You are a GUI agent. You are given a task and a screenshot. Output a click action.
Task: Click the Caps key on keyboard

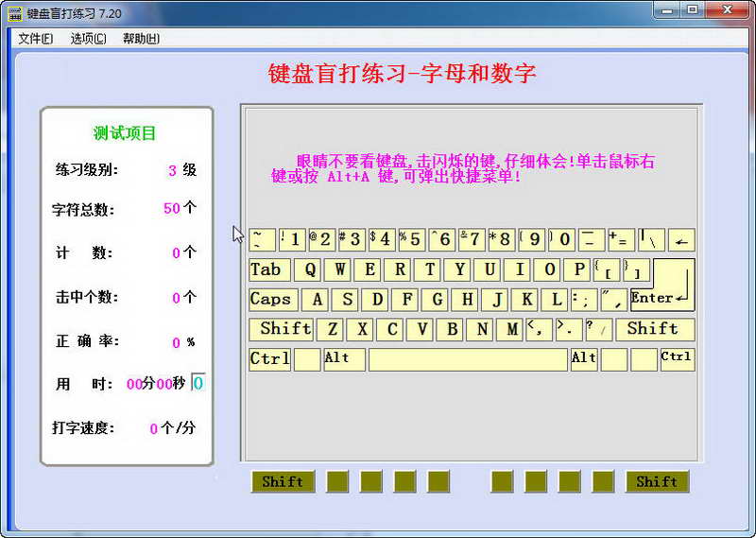click(271, 300)
